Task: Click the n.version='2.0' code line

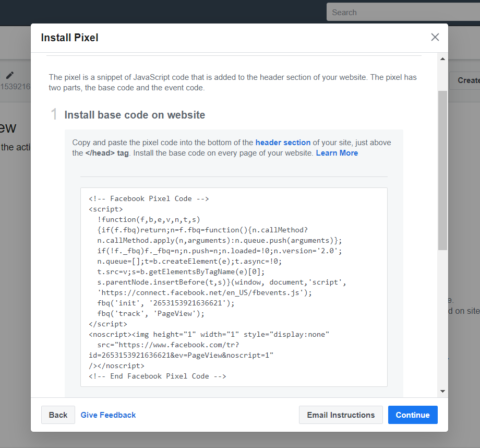Action: click(220, 251)
